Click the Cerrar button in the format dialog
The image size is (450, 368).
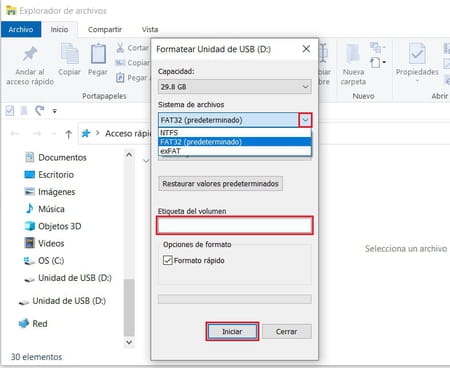click(x=287, y=332)
